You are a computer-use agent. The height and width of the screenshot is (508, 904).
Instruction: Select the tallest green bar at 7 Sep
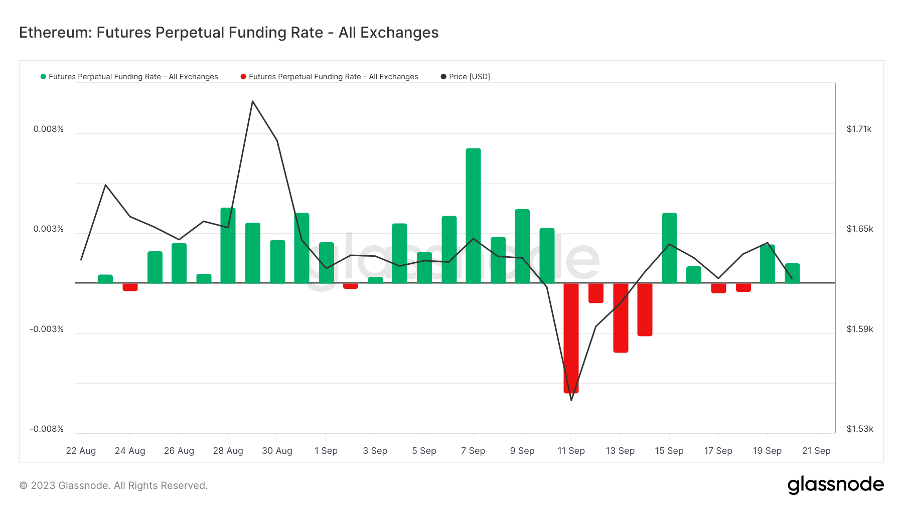tap(473, 215)
